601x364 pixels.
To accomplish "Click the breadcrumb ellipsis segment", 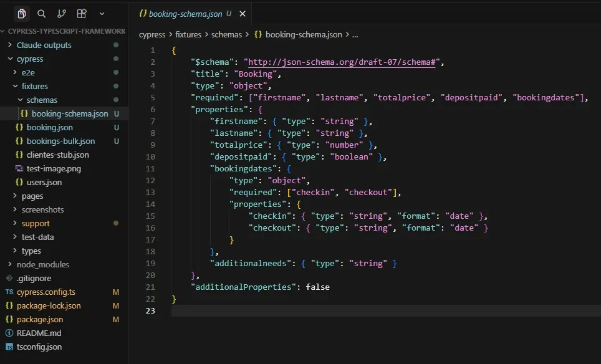I will pos(355,35).
